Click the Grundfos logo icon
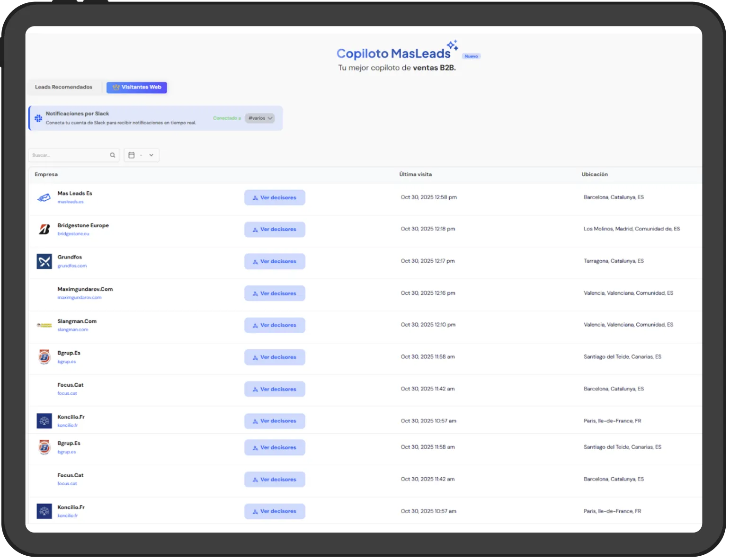The width and height of the screenshot is (730, 560). 44,261
